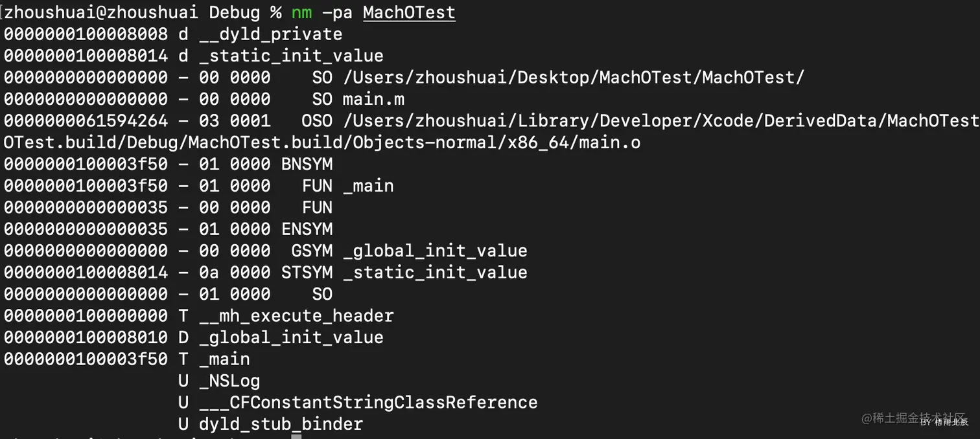Click the green nm command

(x=301, y=12)
